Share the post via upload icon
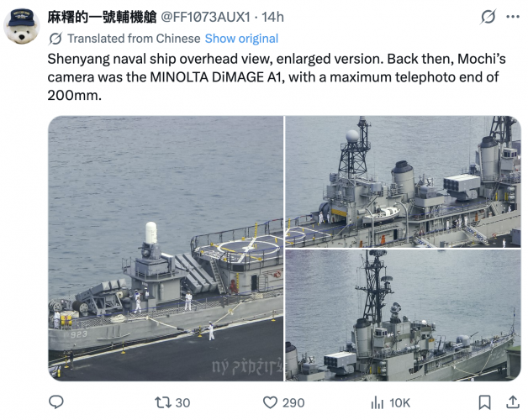 coord(513,402)
